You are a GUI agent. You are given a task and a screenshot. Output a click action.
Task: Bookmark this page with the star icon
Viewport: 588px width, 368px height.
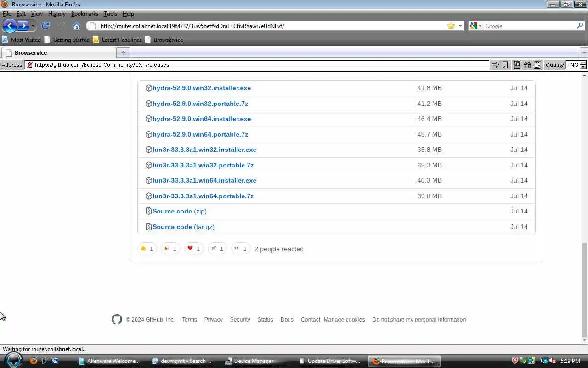(x=451, y=26)
